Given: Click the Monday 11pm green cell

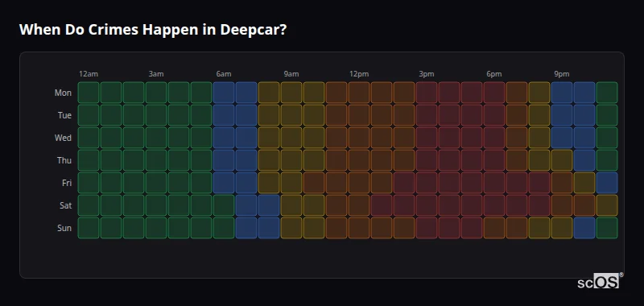Looking at the screenshot, I should [607, 93].
